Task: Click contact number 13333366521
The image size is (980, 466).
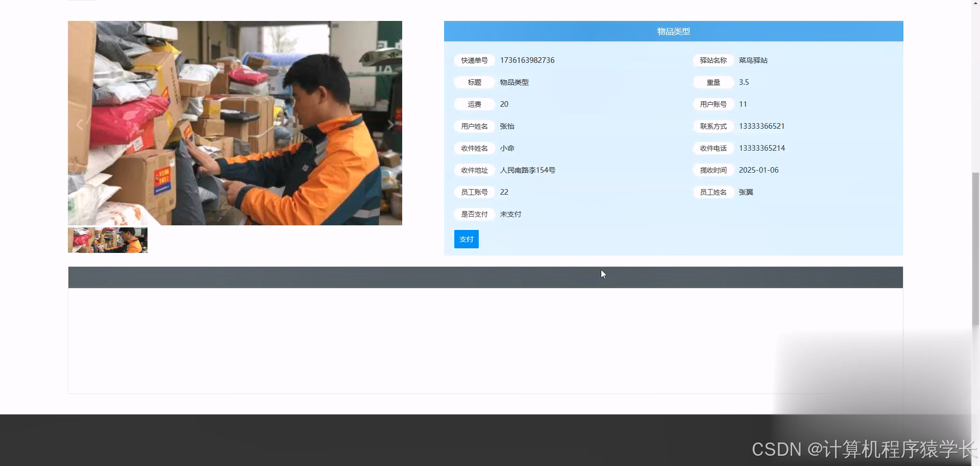Action: click(762, 126)
